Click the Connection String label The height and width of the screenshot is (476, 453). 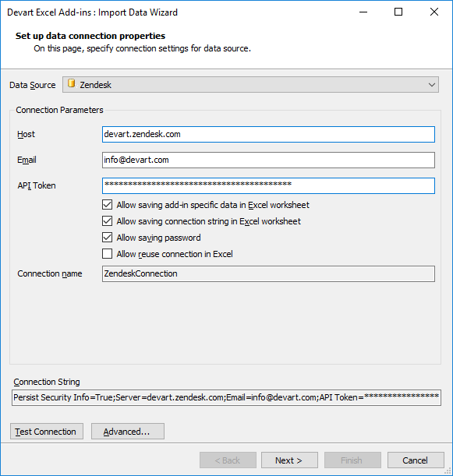pos(47,382)
